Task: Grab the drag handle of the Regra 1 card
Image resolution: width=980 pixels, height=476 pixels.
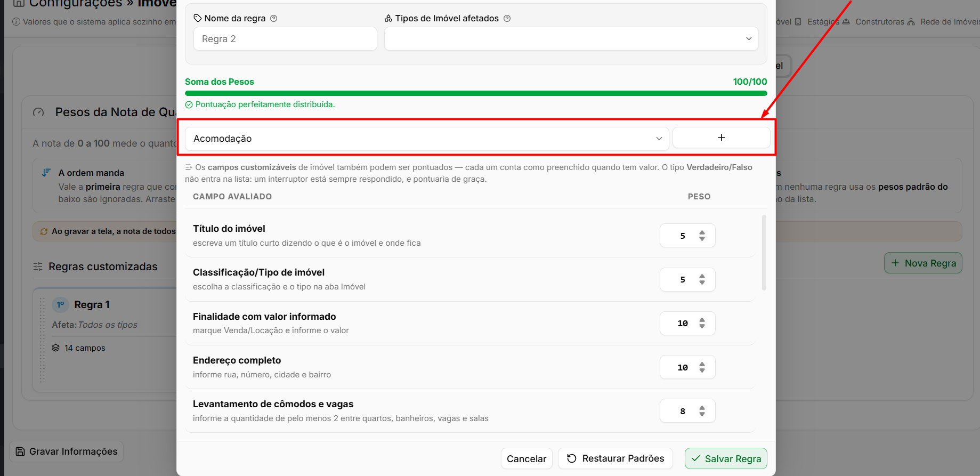Action: [42, 340]
